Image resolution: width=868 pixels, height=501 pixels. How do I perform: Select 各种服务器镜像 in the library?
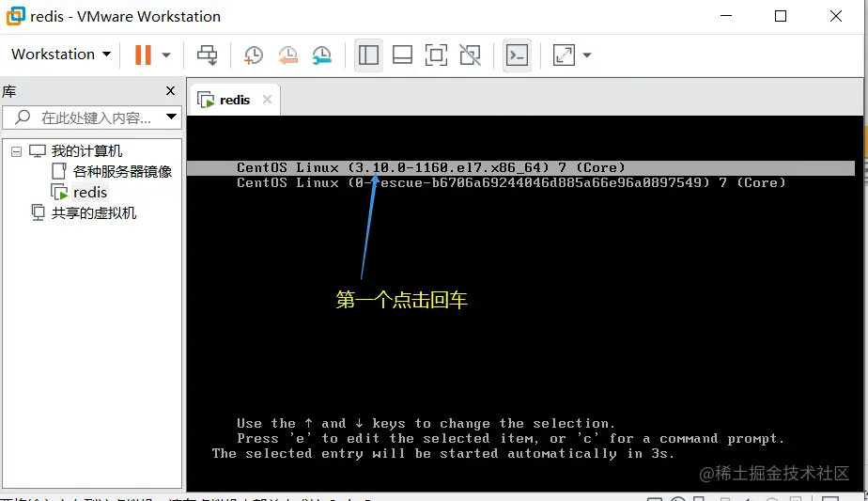122,171
